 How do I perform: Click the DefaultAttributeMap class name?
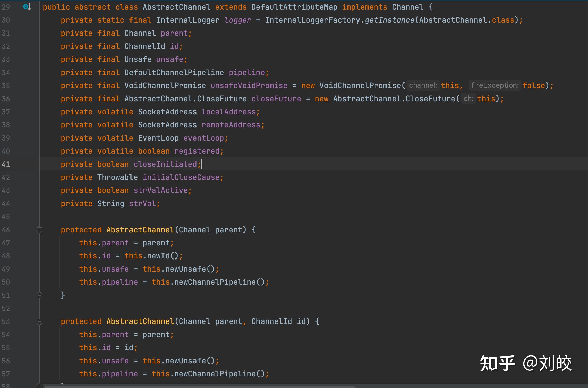(x=294, y=7)
